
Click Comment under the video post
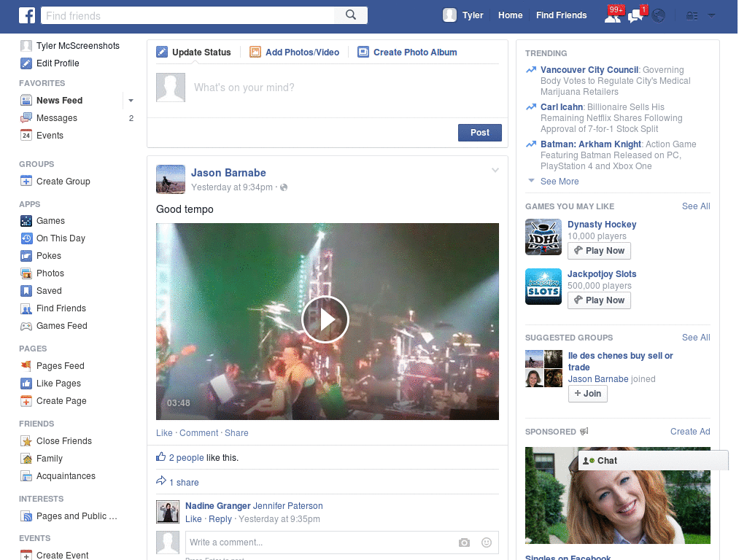198,433
